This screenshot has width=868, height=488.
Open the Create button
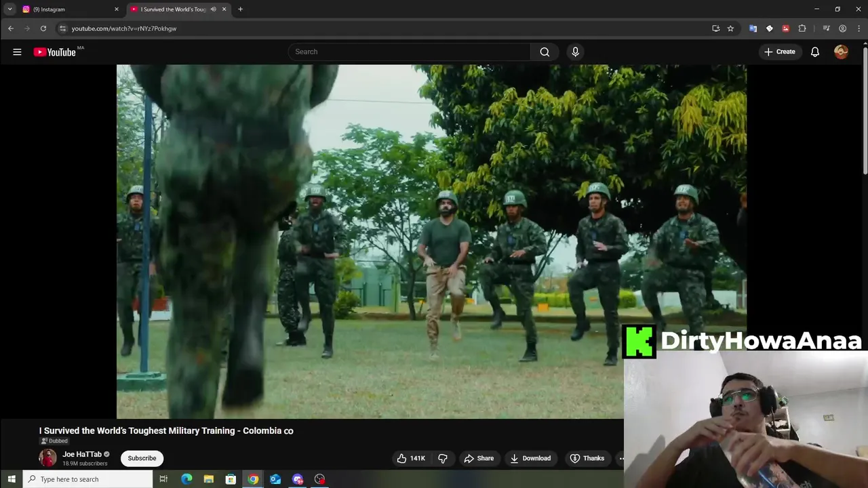point(780,52)
